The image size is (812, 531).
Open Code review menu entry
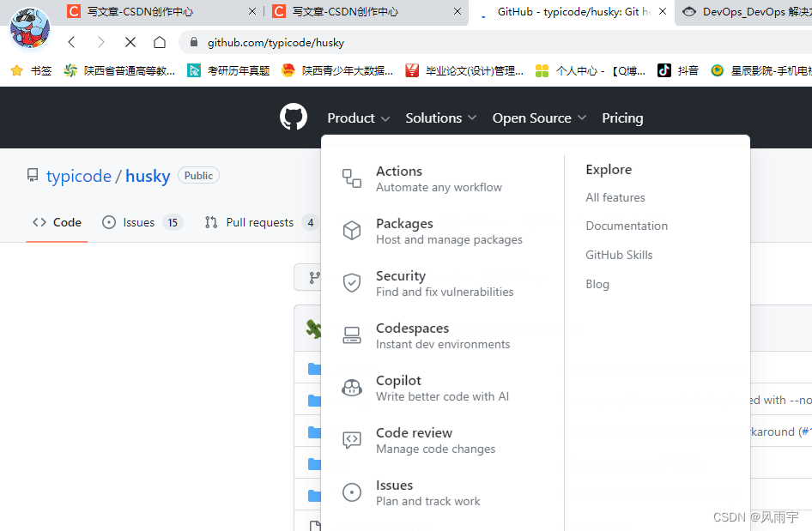435,440
